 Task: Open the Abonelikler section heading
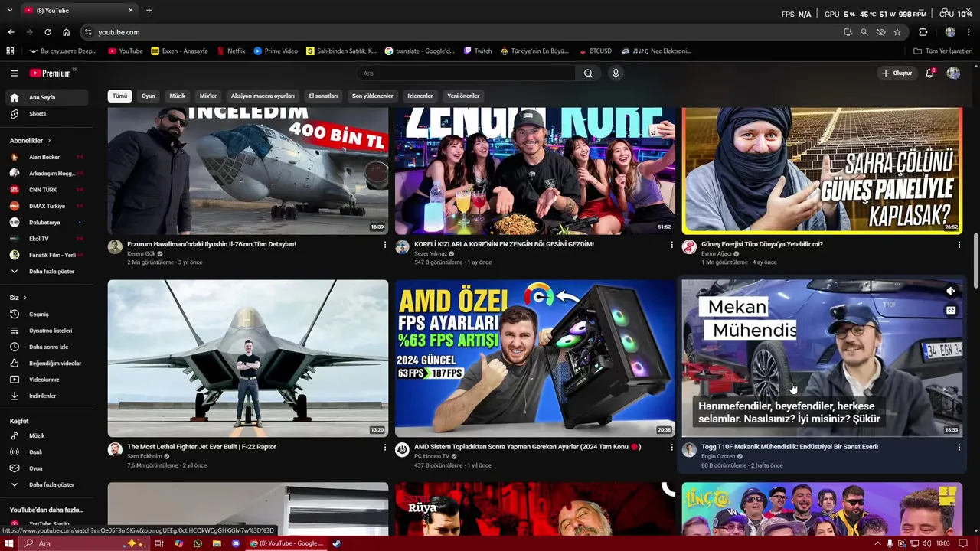(30, 141)
